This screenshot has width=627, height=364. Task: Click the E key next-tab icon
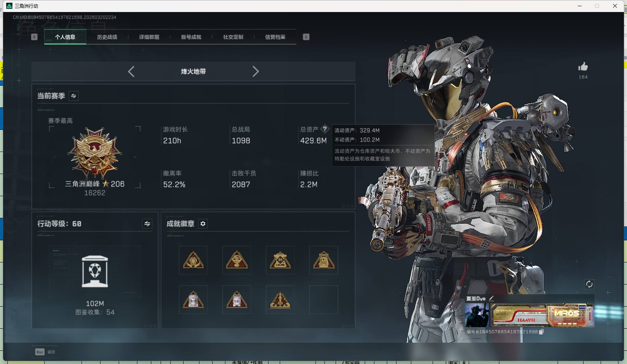point(306,37)
